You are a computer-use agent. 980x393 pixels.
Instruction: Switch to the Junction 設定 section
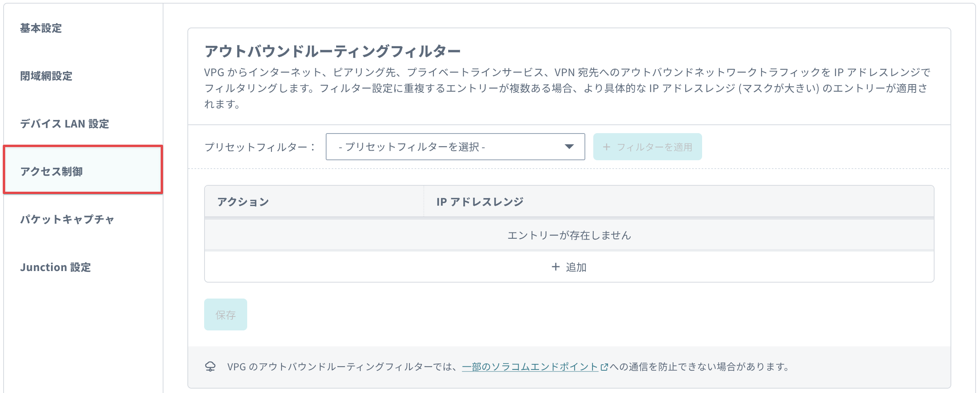coord(55,267)
